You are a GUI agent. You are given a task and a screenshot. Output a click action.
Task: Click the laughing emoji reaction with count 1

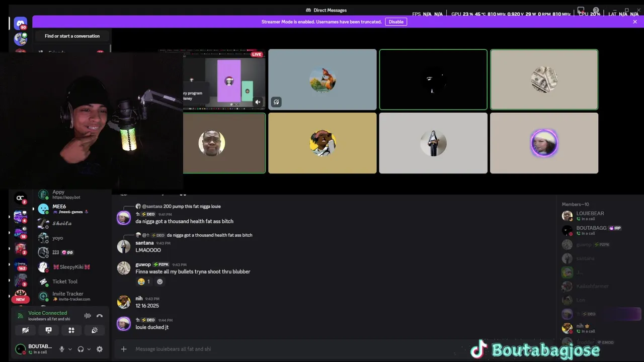(144, 282)
